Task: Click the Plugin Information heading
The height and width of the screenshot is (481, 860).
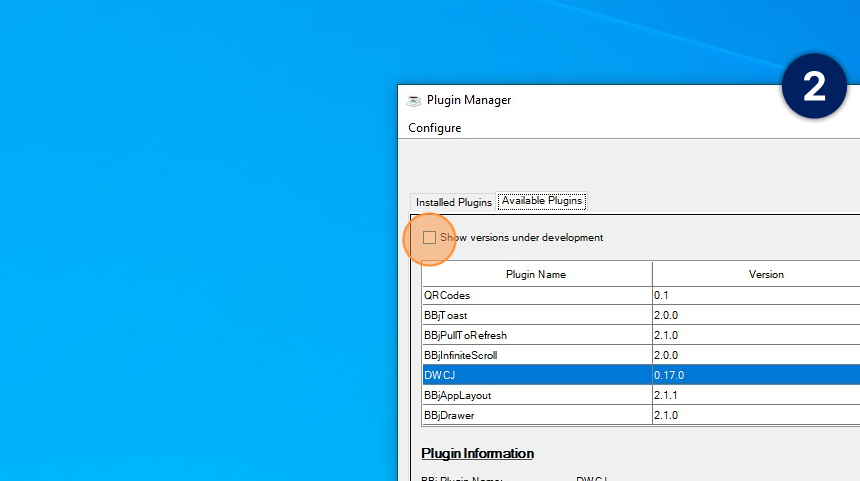Action: tap(478, 454)
